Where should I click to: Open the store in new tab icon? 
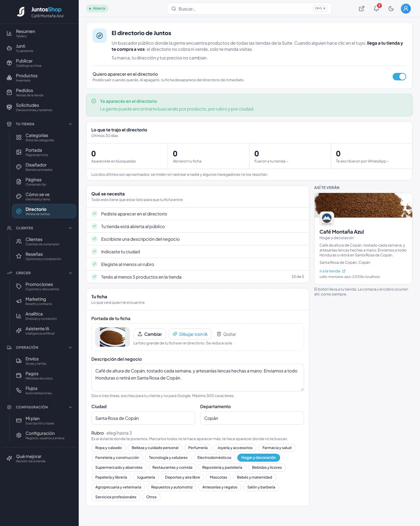pyautogui.click(x=362, y=9)
